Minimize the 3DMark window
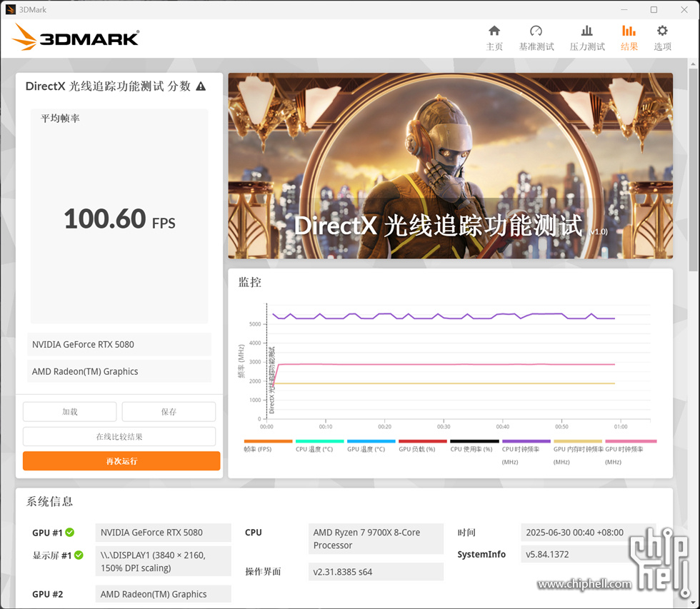700x609 pixels. (x=624, y=9)
